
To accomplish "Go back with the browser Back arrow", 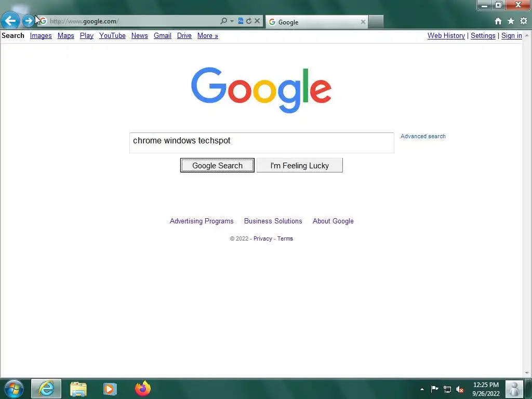I will pyautogui.click(x=10, y=21).
